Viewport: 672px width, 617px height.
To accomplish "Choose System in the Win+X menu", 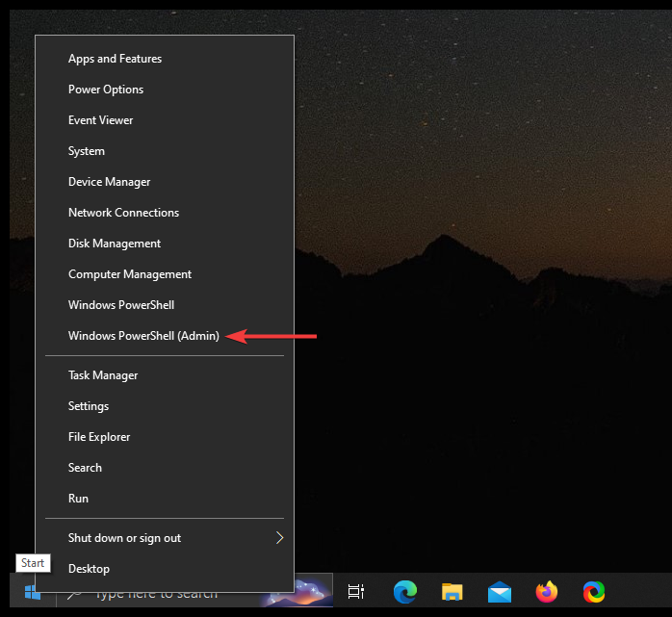I will (x=165, y=151).
